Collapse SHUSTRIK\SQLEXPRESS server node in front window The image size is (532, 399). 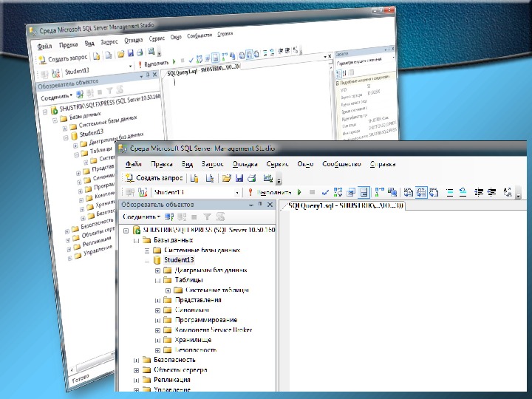click(x=126, y=231)
